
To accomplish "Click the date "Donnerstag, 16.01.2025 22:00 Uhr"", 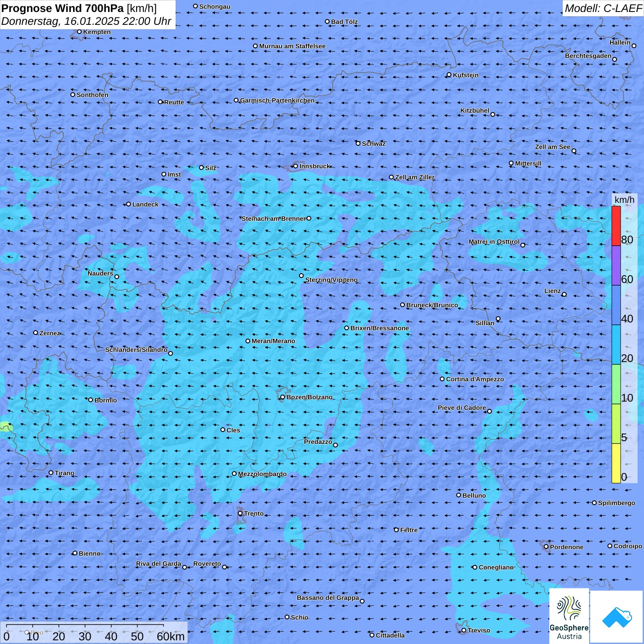I will click(86, 21).
